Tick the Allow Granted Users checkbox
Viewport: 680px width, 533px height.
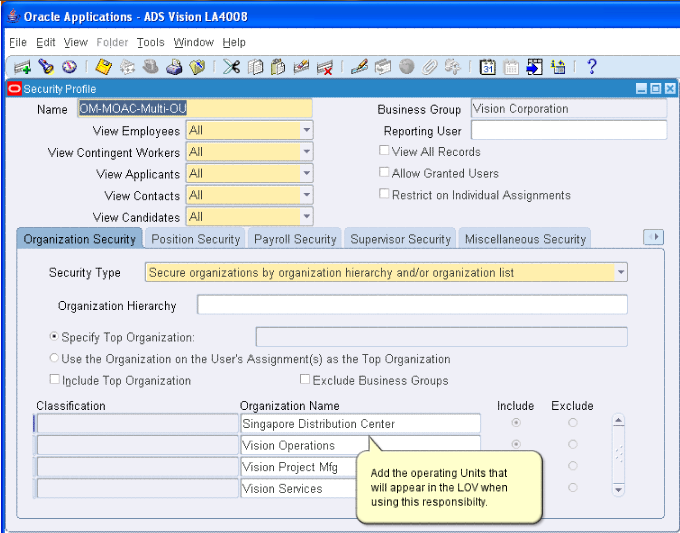click(384, 172)
